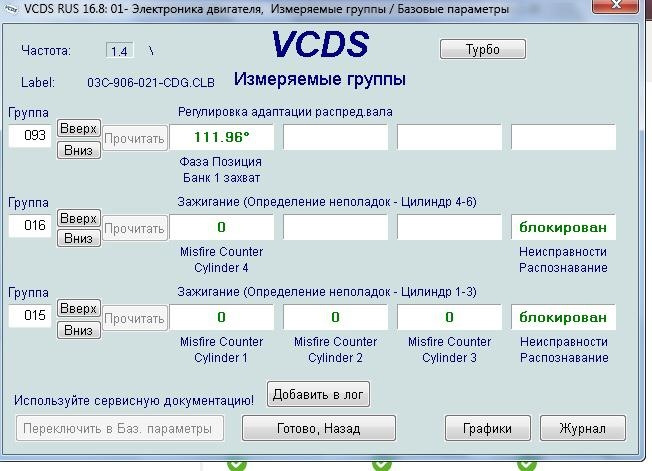Click the empty fourth field of group 093
Viewport: 652px width, 471px height.
point(563,137)
